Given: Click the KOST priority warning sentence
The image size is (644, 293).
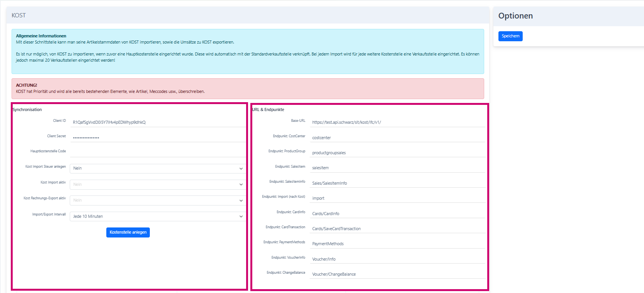Looking at the screenshot, I should tap(110, 91).
